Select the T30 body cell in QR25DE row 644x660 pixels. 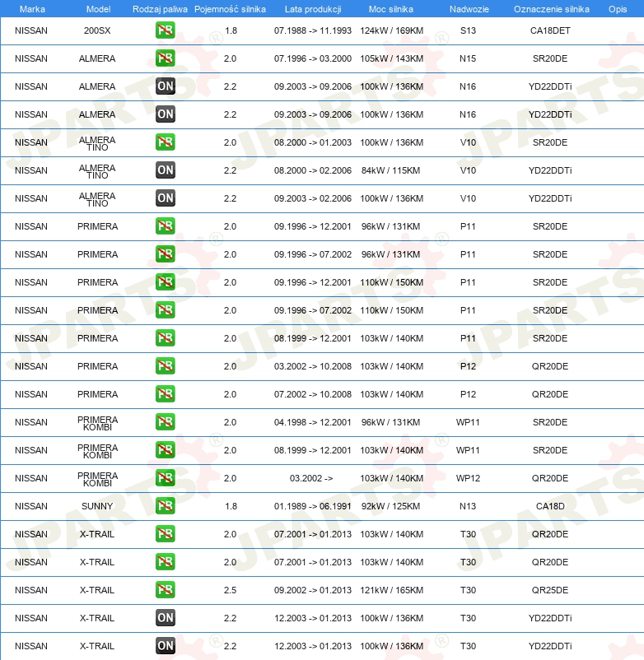click(468, 590)
